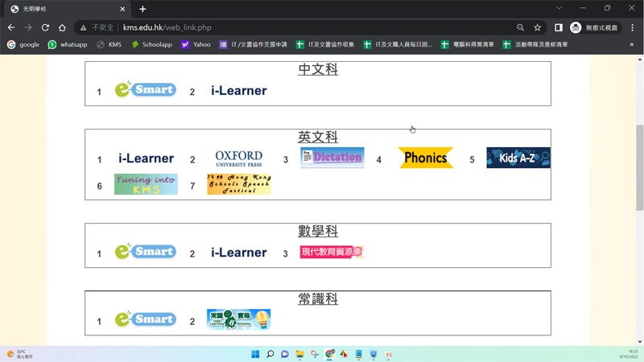Bookmark this page with the star
The height and width of the screenshot is (362, 644).
(x=537, y=27)
